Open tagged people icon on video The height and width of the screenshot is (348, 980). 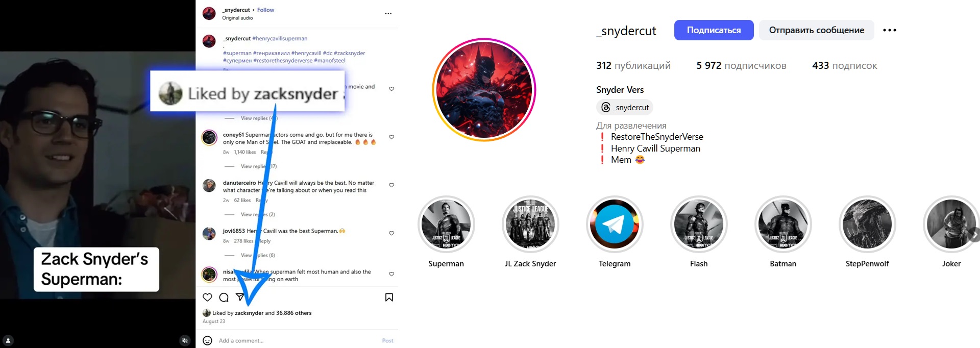[8, 340]
